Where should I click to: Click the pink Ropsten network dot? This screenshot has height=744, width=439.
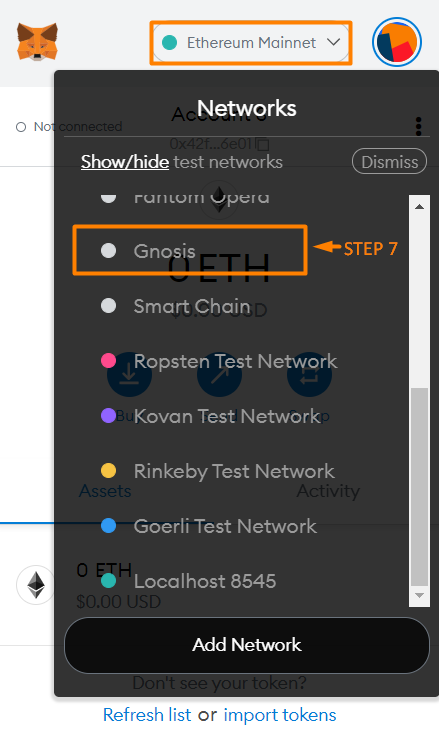[109, 361]
